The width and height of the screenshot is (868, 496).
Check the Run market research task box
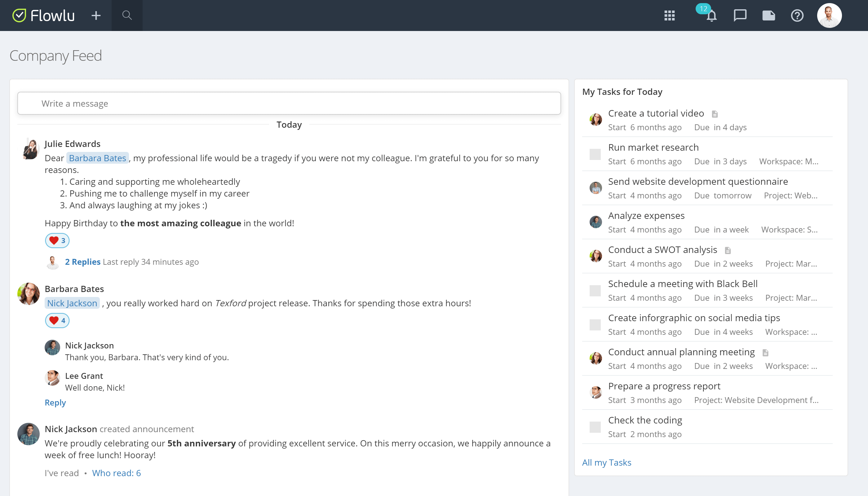click(595, 154)
